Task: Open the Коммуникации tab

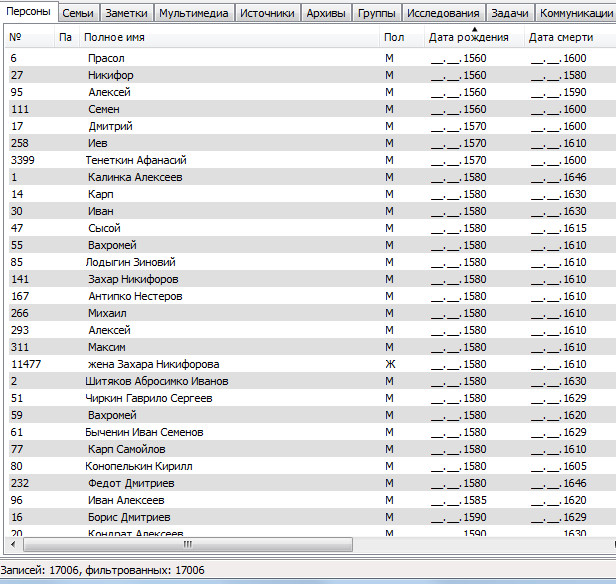Action: point(576,13)
